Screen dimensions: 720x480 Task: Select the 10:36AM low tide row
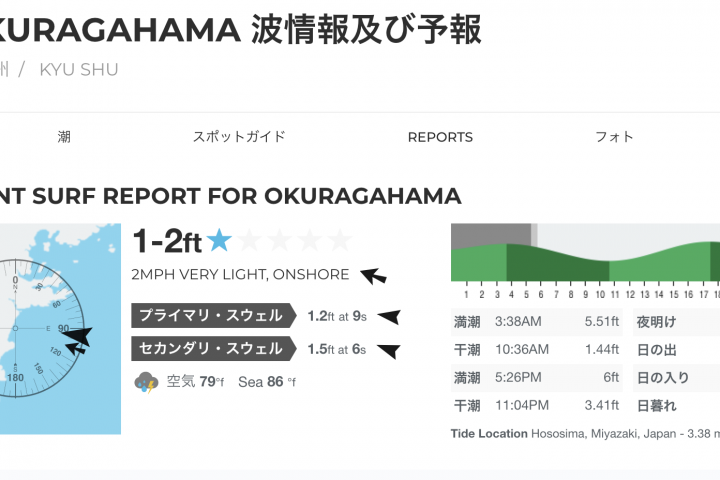tap(538, 350)
